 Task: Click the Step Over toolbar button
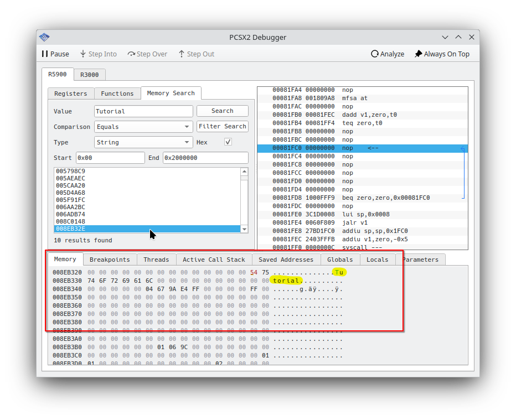pyautogui.click(x=147, y=54)
